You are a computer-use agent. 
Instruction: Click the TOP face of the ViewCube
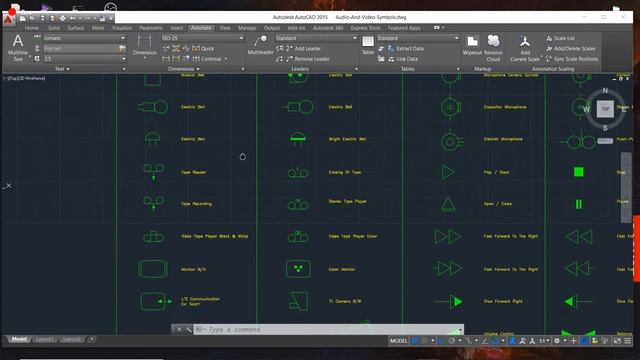click(x=605, y=109)
